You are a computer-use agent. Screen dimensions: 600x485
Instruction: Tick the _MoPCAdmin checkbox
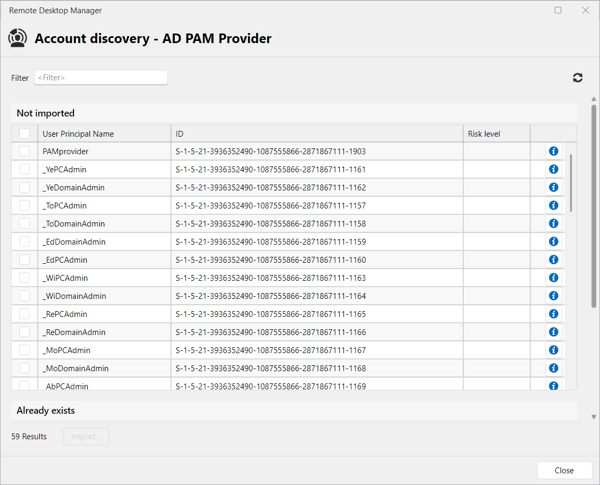[x=24, y=350]
